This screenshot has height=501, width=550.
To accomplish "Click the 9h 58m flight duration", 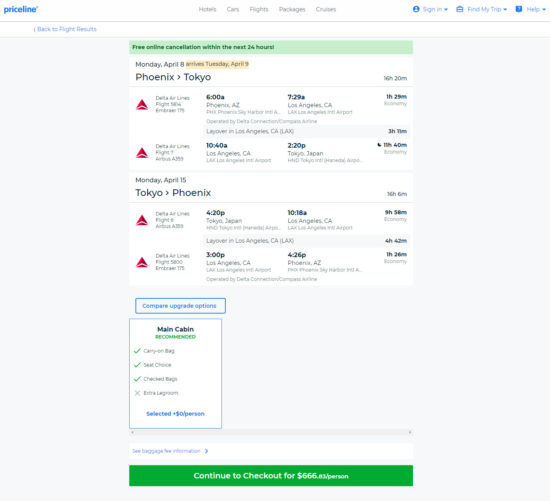I will 396,212.
